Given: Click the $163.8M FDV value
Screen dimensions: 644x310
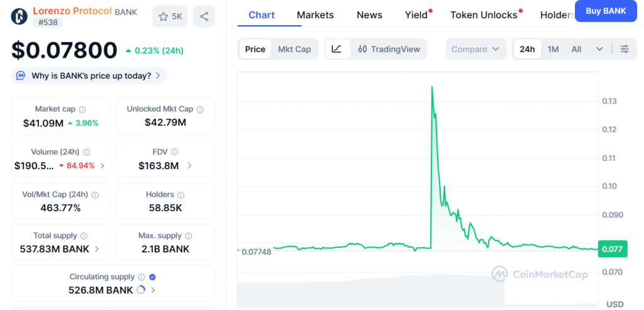Looking at the screenshot, I should (x=158, y=166).
